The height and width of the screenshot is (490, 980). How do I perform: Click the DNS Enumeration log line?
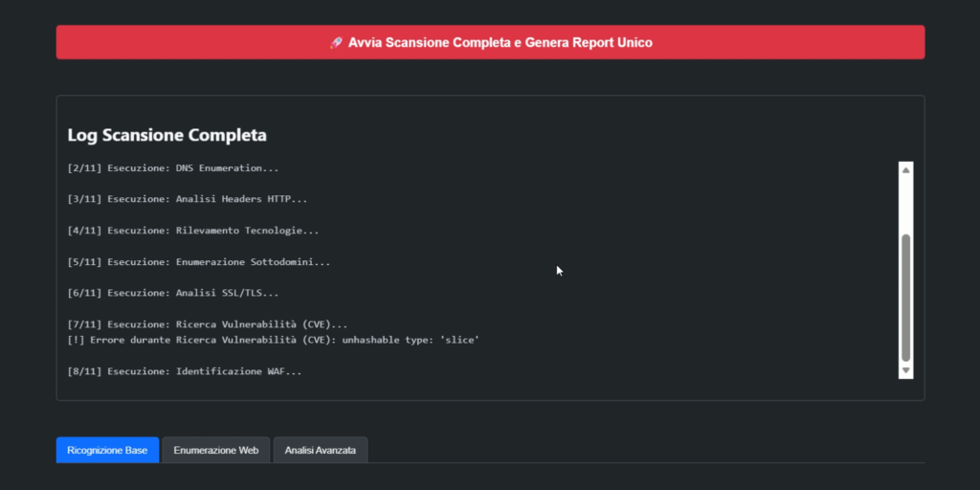pyautogui.click(x=173, y=168)
